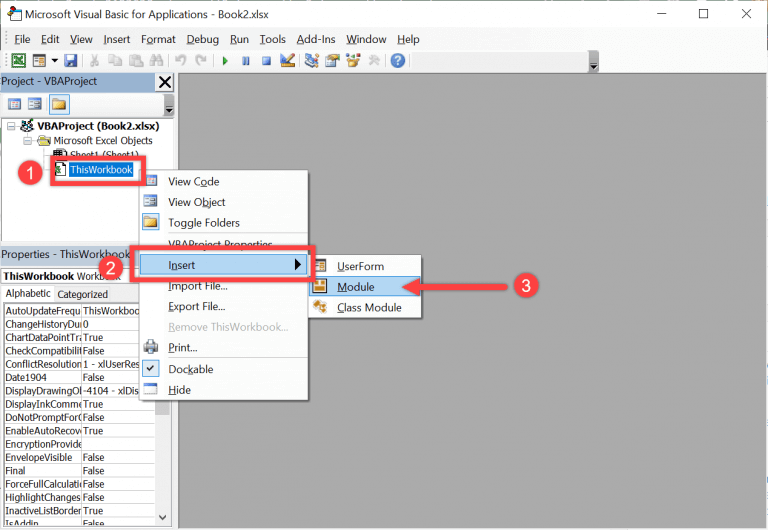
Task: Collapse the Microsoft Excel Objects folder
Action: [x=28, y=141]
